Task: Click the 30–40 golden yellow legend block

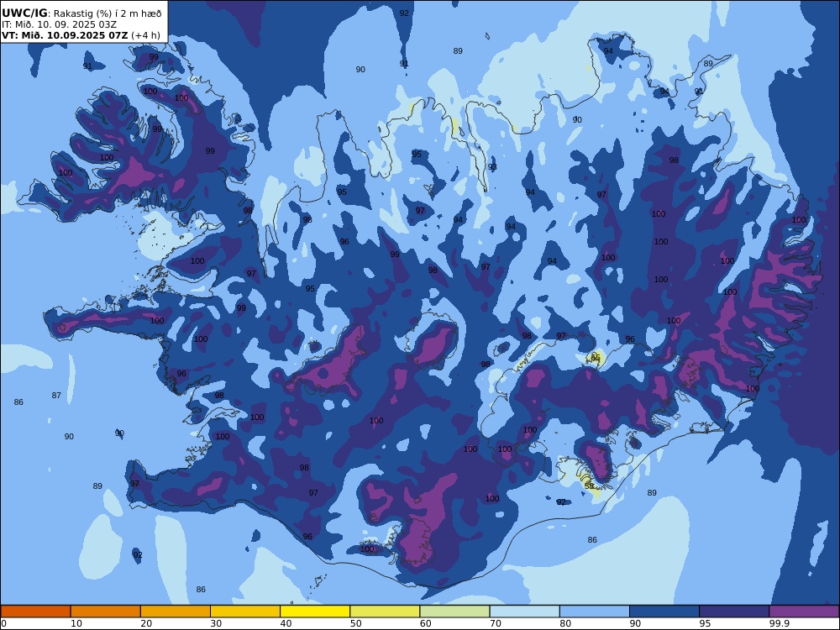Action: coord(245,612)
